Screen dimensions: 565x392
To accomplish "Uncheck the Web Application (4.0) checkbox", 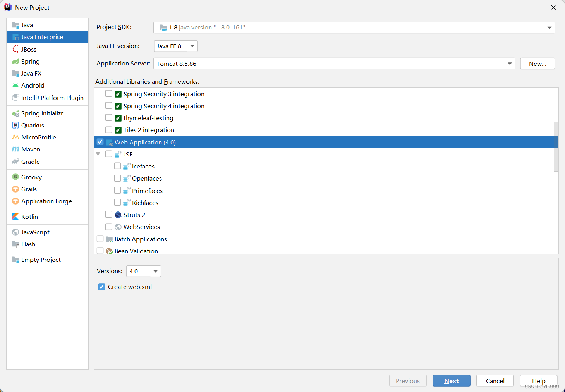I will click(100, 142).
